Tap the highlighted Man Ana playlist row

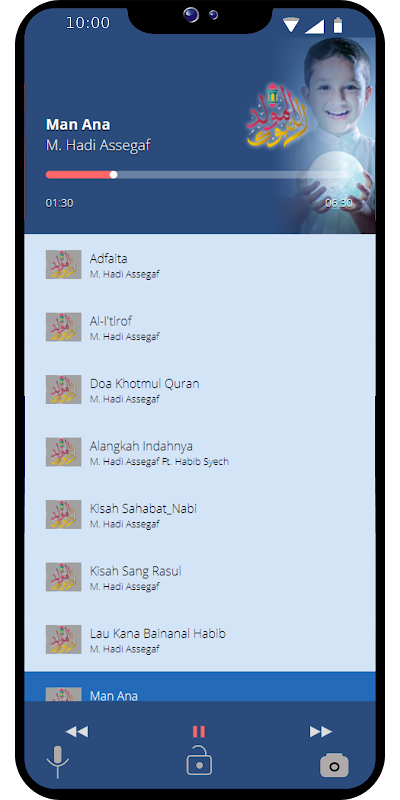tap(200, 686)
